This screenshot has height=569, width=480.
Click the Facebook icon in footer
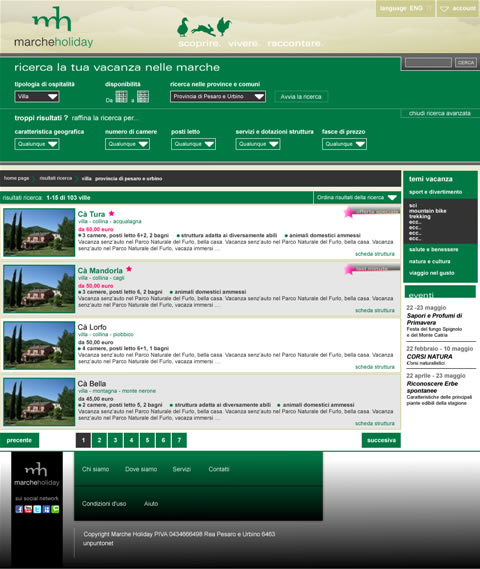click(x=19, y=509)
